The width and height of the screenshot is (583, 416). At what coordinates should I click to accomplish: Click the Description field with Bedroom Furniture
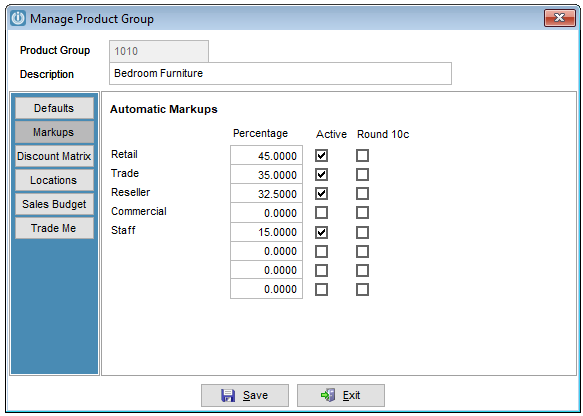[280, 74]
